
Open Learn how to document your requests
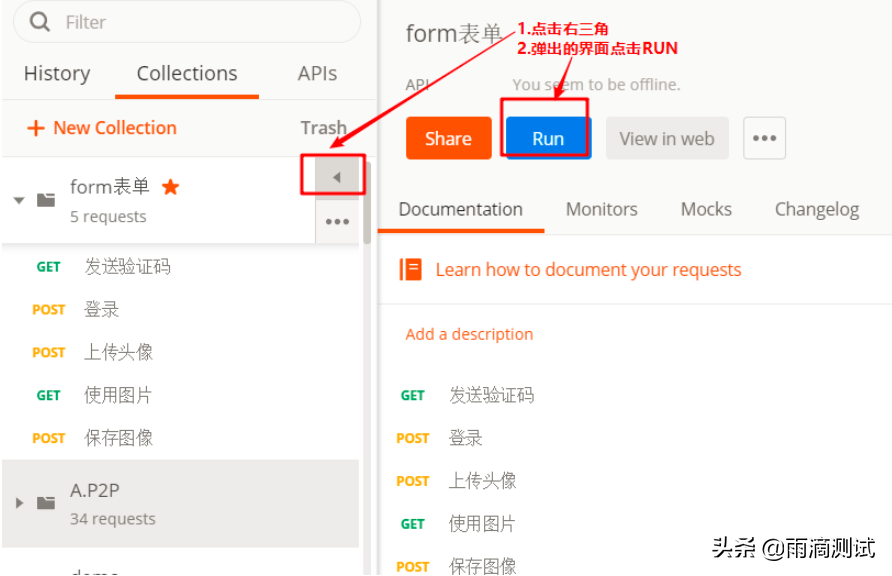tap(588, 269)
